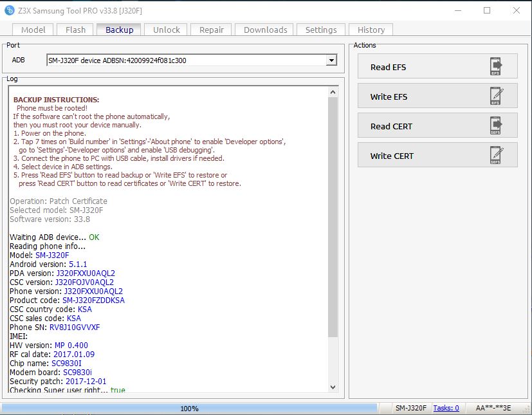Click the Android version 5.1.1 value
Viewport: 532px width, 415px height.
point(78,264)
